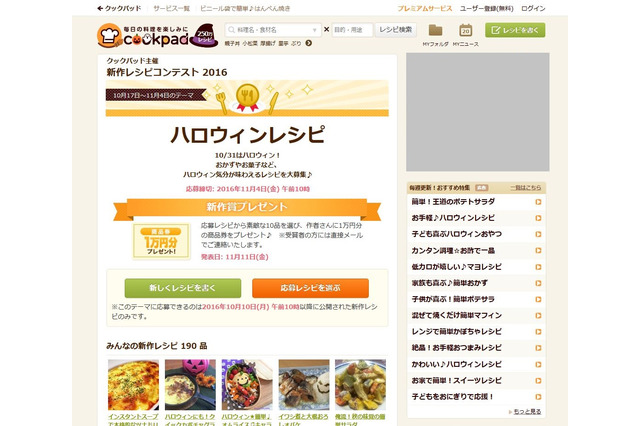Screen dimensions: 640x426
Task: Click the cookpad logo
Action: pyautogui.click(x=143, y=36)
